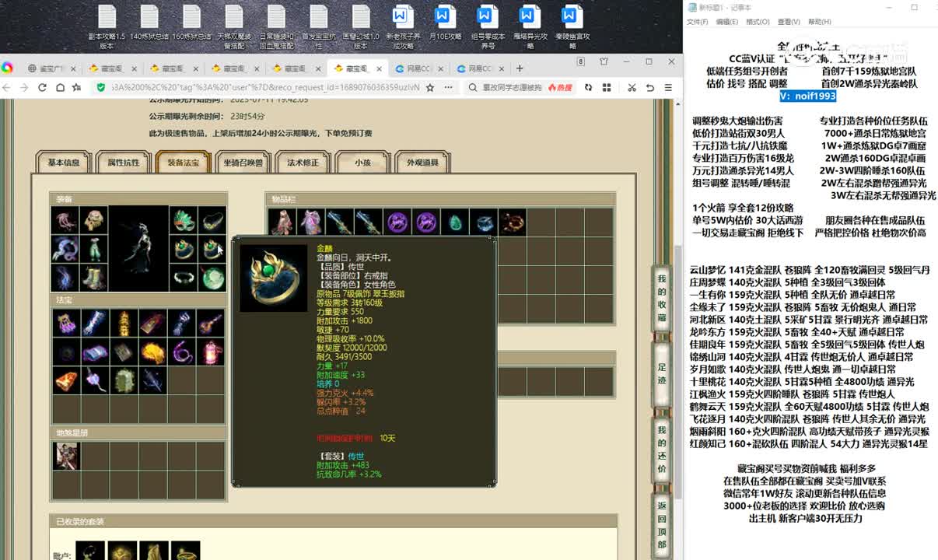Image resolution: width=938 pixels, height=560 pixels.
Task: Switch to the 基本信息 tab
Action: tap(64, 163)
